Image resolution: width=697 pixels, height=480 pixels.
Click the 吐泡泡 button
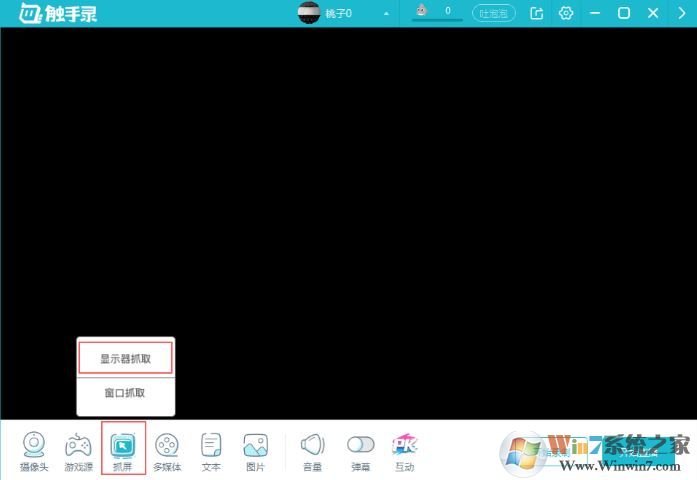493,13
